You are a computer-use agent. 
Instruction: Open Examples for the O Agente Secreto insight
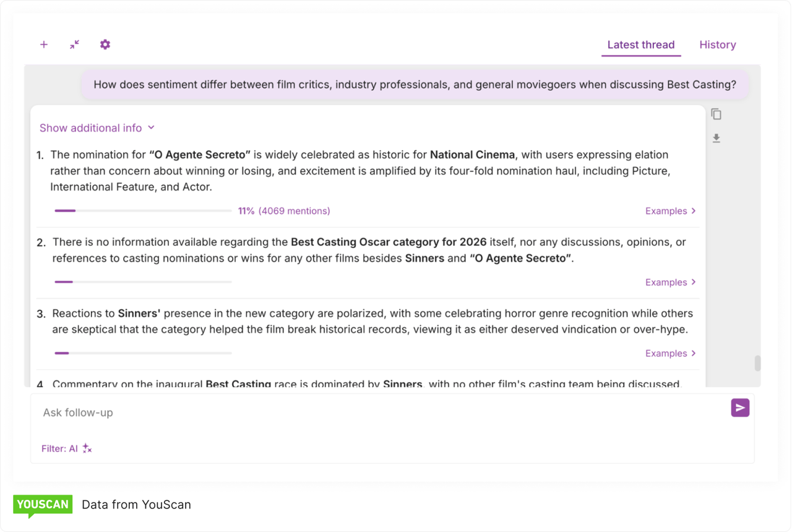point(670,211)
